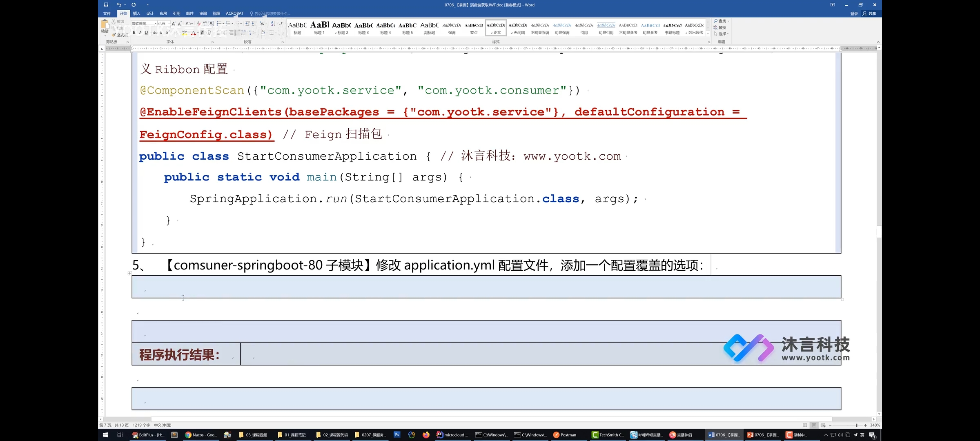Click the Grow Font icon
980x441 pixels.
[174, 24]
